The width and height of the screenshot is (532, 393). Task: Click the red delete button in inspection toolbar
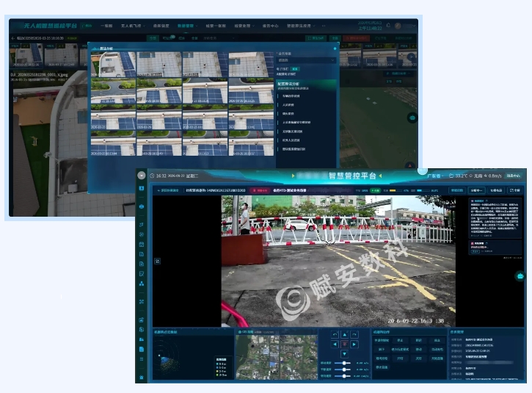click(356, 38)
